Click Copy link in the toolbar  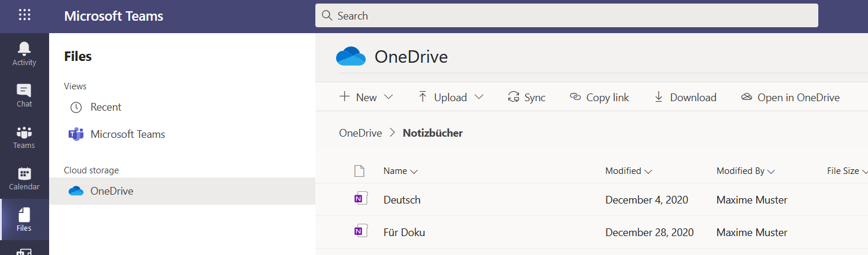coord(599,97)
